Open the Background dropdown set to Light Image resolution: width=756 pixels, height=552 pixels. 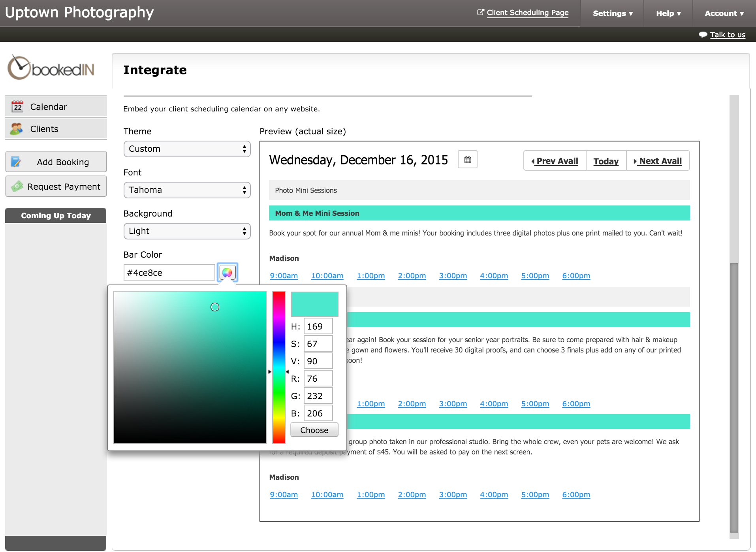(x=187, y=231)
